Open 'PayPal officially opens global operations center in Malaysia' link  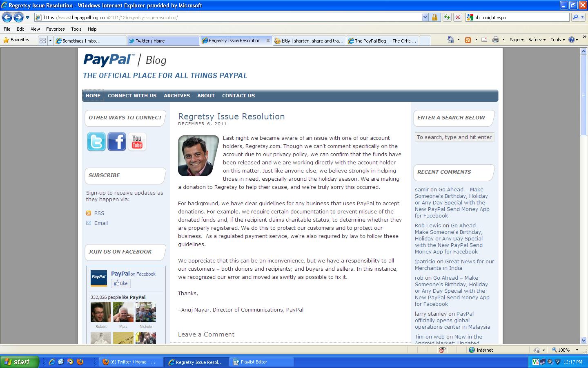point(452,320)
